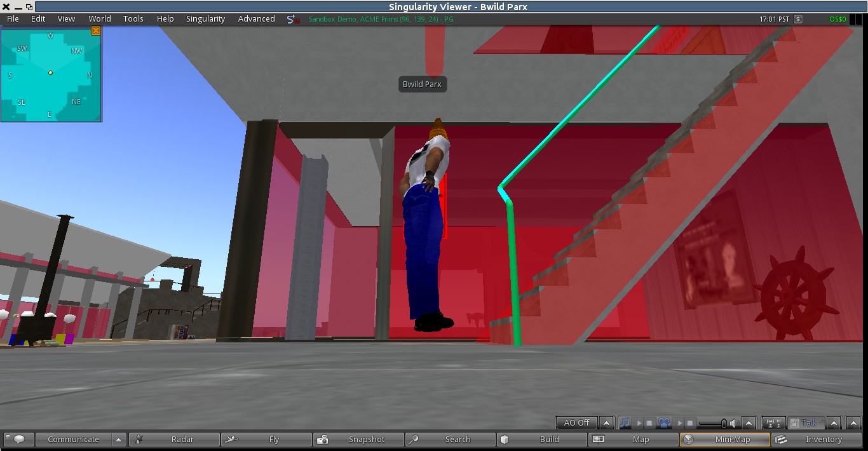This screenshot has width=868, height=451.
Task: Open the Radar panel
Action: [x=174, y=439]
